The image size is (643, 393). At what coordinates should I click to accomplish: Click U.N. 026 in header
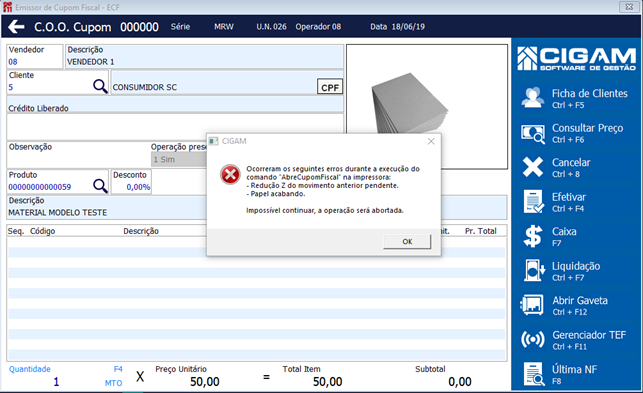tap(271, 27)
